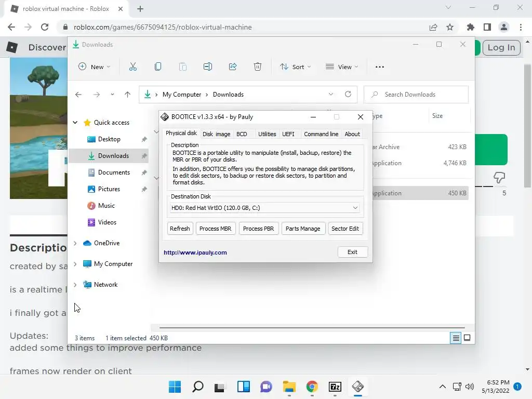Click the Exit button in BOOTICE

tap(352, 252)
